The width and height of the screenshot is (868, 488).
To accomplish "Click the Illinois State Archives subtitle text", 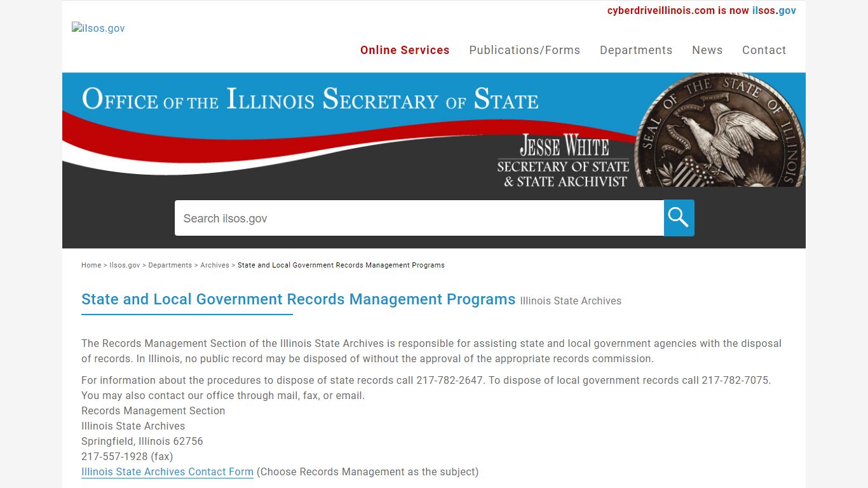I will tap(571, 301).
